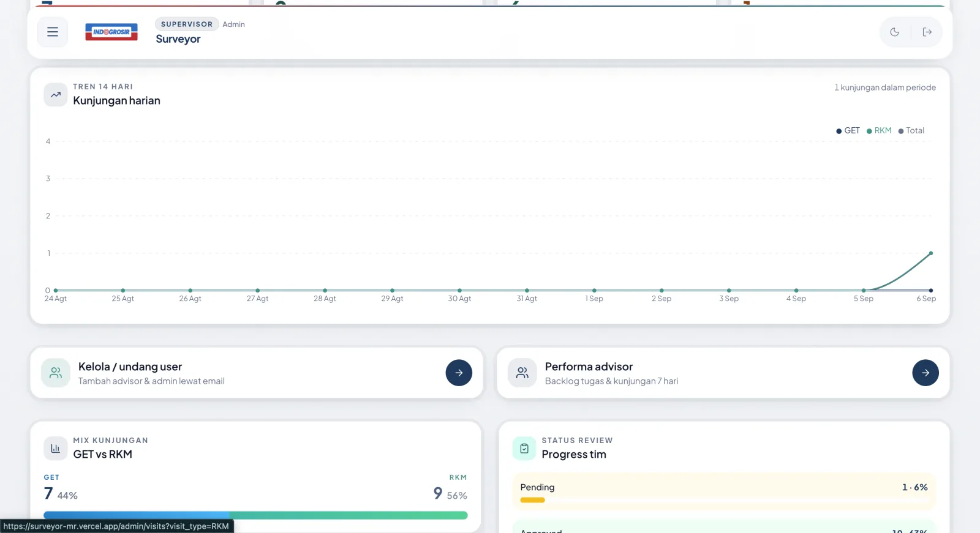This screenshot has width=980, height=533.
Task: Open Performa advisor arrow button
Action: [925, 373]
